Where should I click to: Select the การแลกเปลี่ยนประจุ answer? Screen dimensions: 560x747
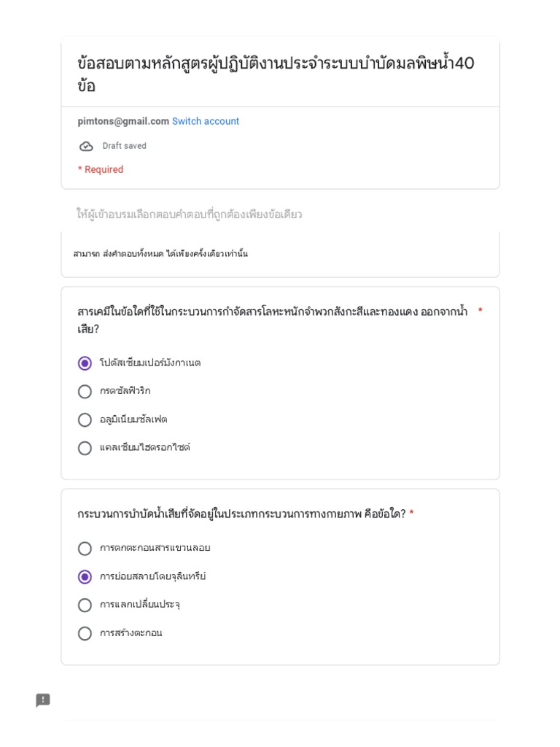[85, 605]
